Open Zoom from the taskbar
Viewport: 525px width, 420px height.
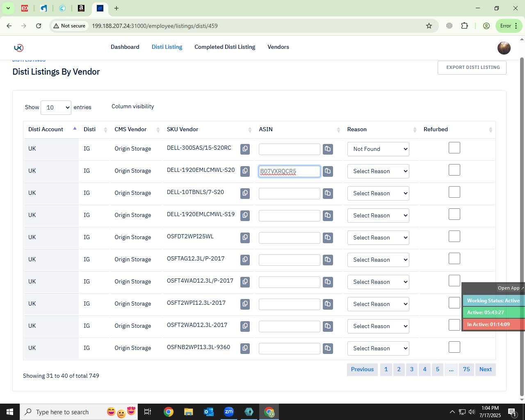[229, 412]
